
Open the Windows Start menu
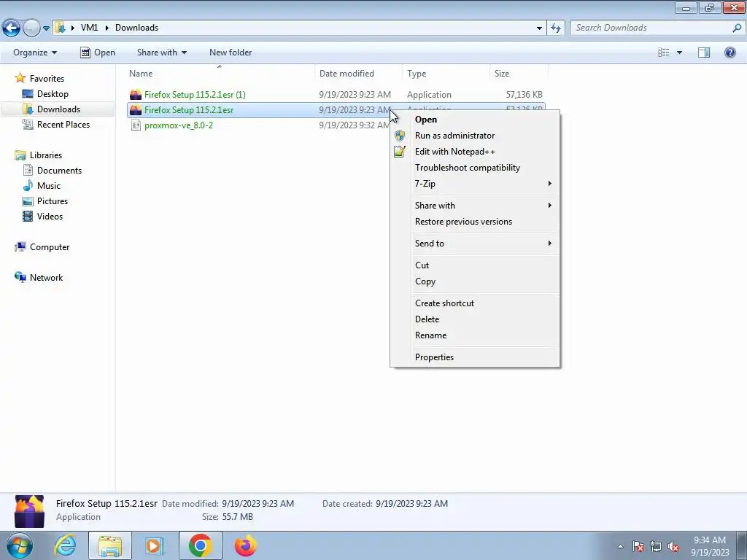(x=19, y=545)
